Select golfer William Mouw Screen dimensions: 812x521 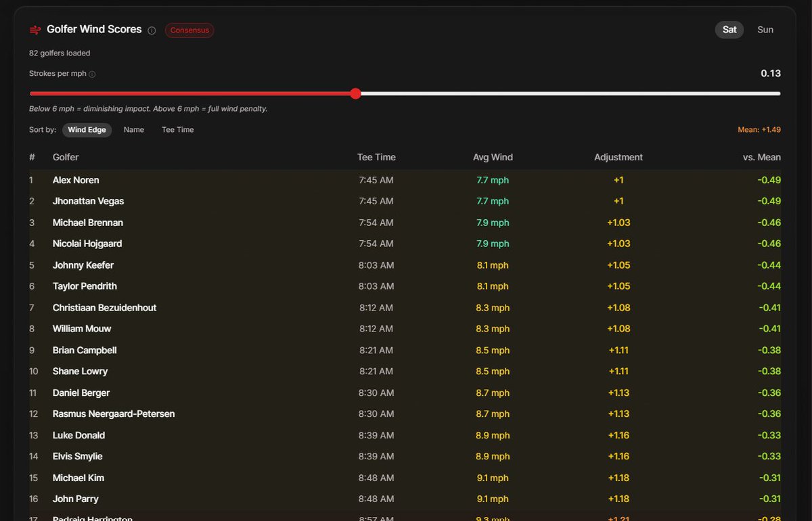(82, 329)
